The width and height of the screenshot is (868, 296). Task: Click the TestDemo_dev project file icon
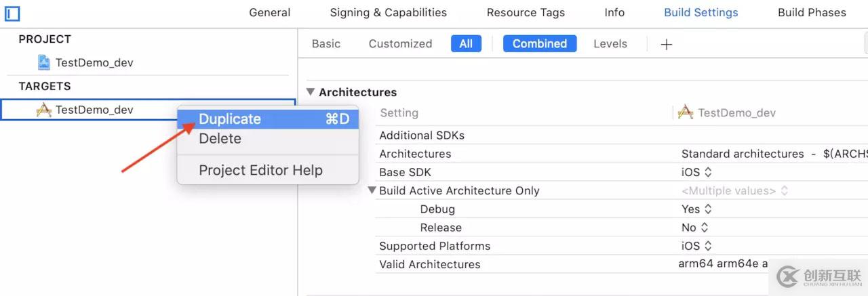[x=44, y=63]
